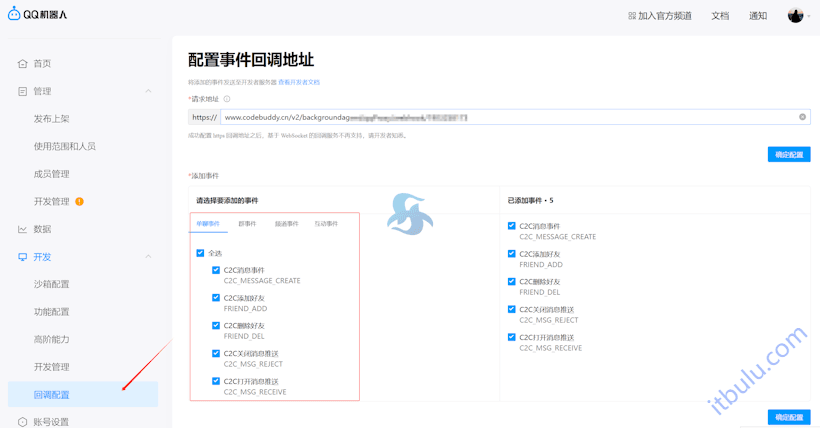
Task: Open 功能配置 in the sidebar
Action: point(51,312)
